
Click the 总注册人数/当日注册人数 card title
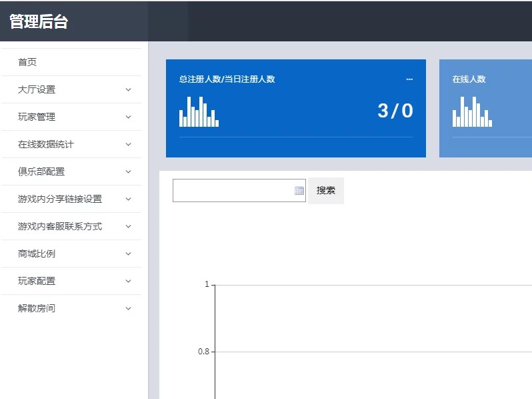tap(227, 79)
